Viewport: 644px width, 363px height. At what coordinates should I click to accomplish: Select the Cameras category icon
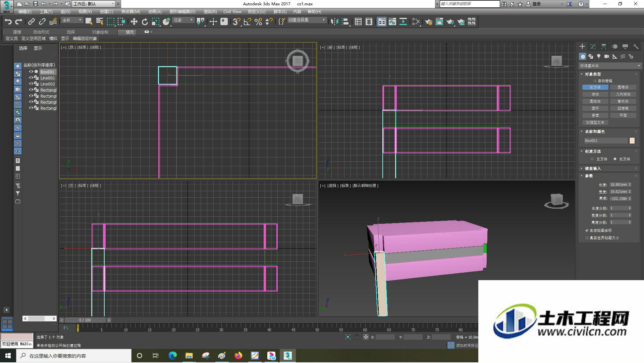coord(607,56)
